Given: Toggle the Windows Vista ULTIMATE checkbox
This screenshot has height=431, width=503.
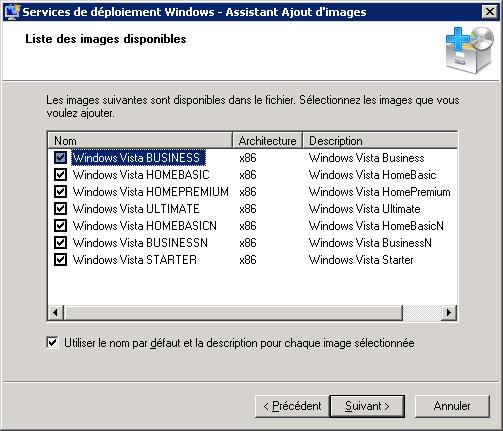Looking at the screenshot, I should 60,209.
